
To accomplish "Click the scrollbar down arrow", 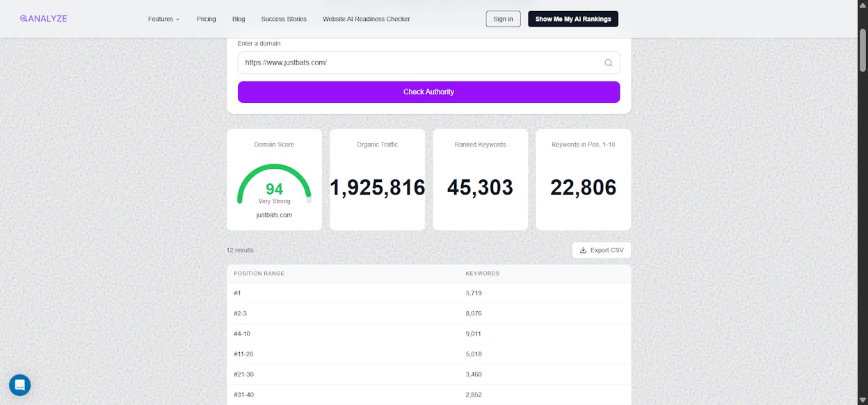I will [862, 399].
